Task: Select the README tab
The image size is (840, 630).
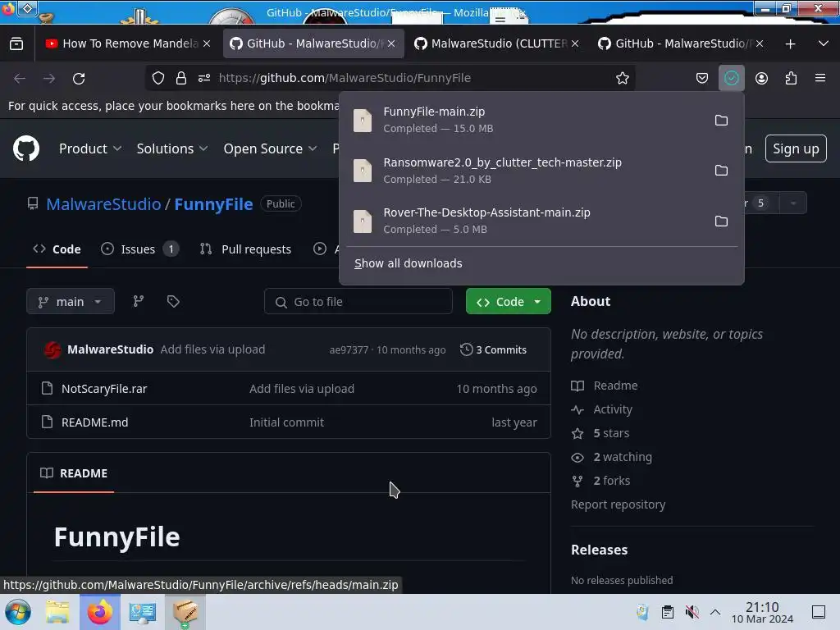Action: coord(73,473)
